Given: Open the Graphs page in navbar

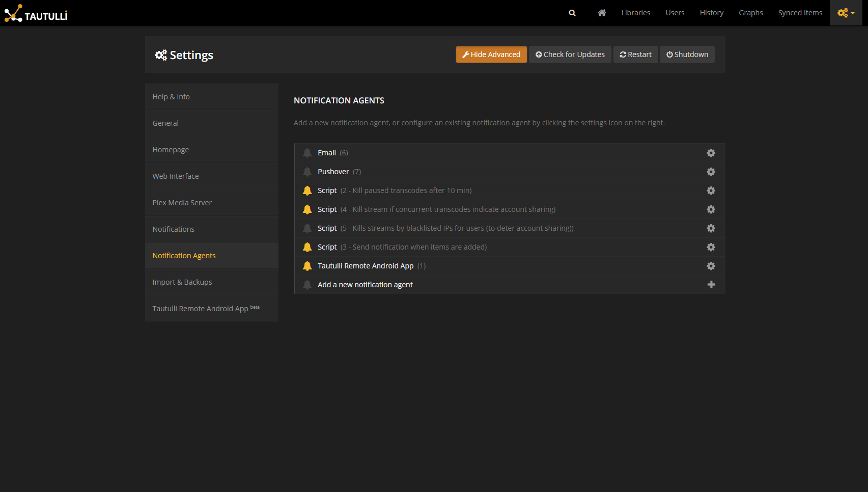Looking at the screenshot, I should (750, 13).
